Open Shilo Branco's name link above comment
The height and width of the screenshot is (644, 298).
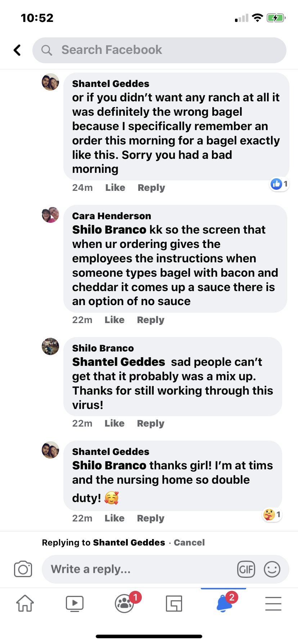103,348
